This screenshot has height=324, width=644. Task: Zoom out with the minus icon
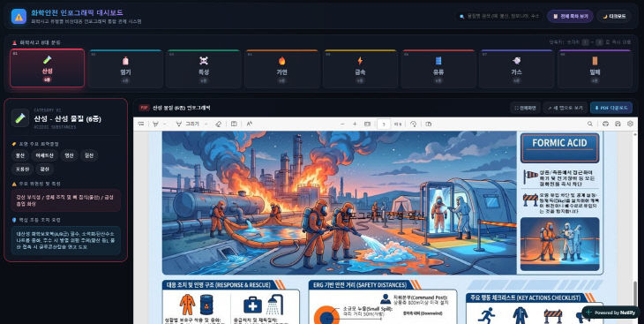(342, 124)
